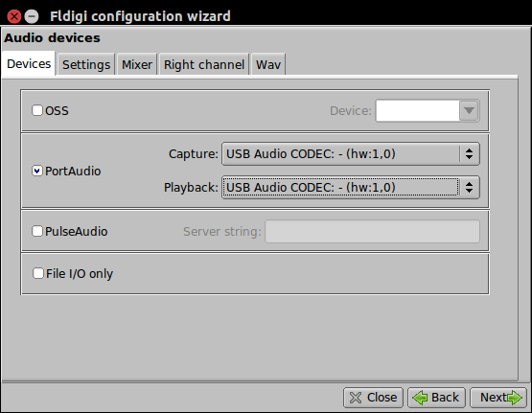The height and width of the screenshot is (413, 532).
Task: Click the PulseAudio Server string field
Action: [x=372, y=231]
